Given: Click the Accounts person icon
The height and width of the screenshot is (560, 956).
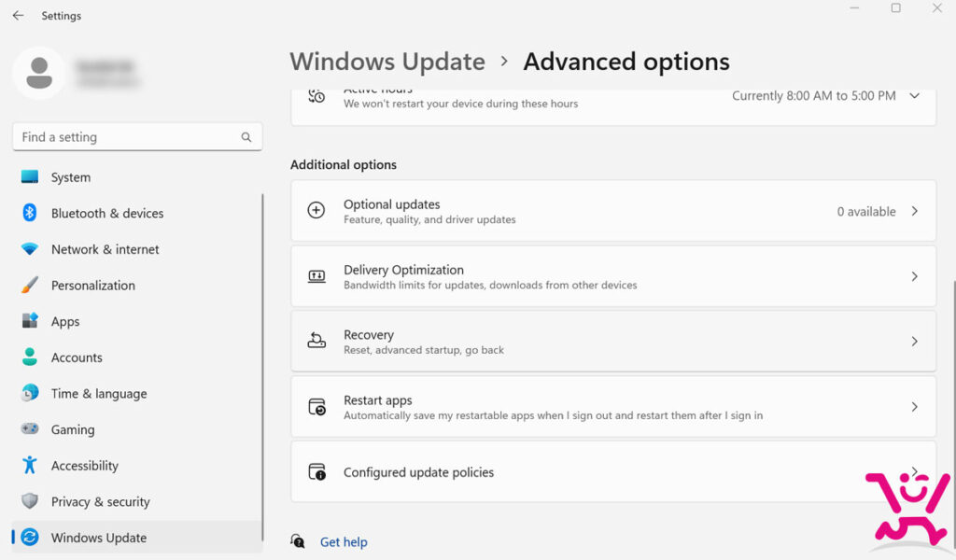Looking at the screenshot, I should point(29,357).
